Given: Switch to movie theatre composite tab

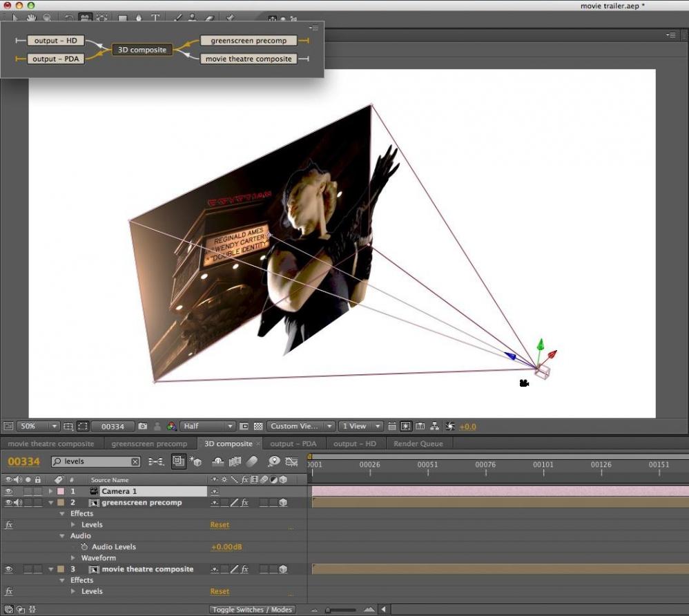Looking at the screenshot, I should click(x=51, y=443).
